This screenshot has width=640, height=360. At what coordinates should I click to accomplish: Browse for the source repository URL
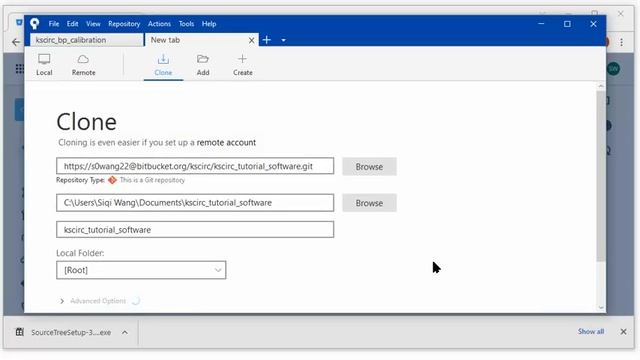pyautogui.click(x=369, y=167)
